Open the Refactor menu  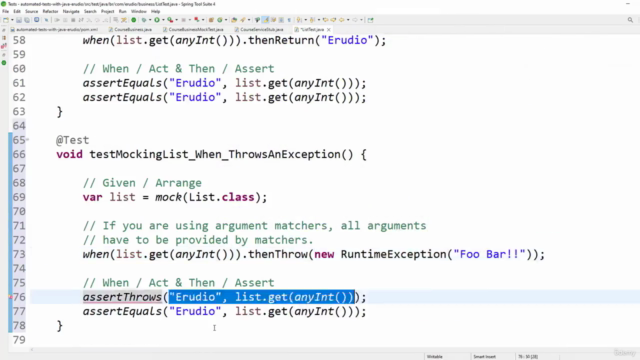[x=50, y=11]
